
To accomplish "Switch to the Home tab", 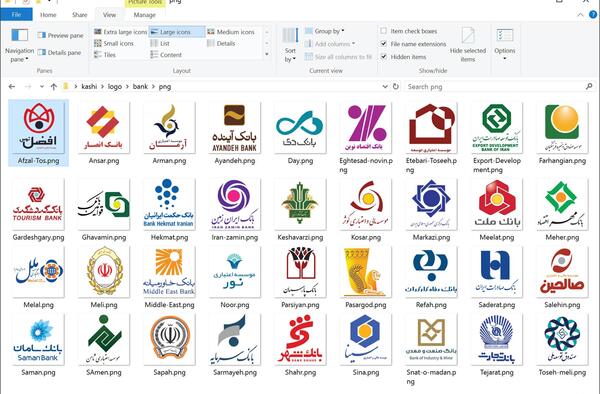I will click(x=48, y=15).
